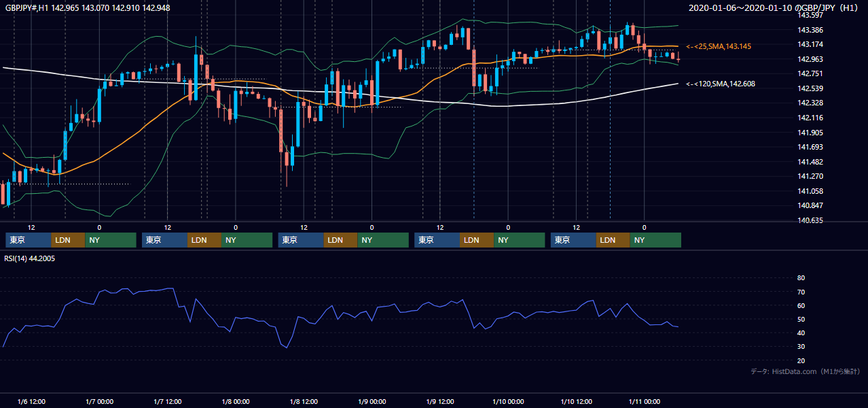Click the 1/6 12:00 time axis label
The height and width of the screenshot is (408, 868).
coord(31,401)
